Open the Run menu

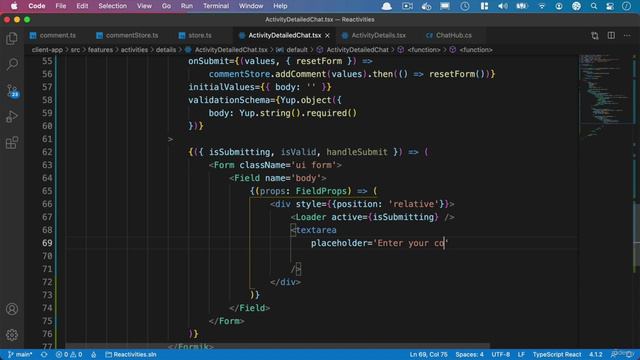187,6
